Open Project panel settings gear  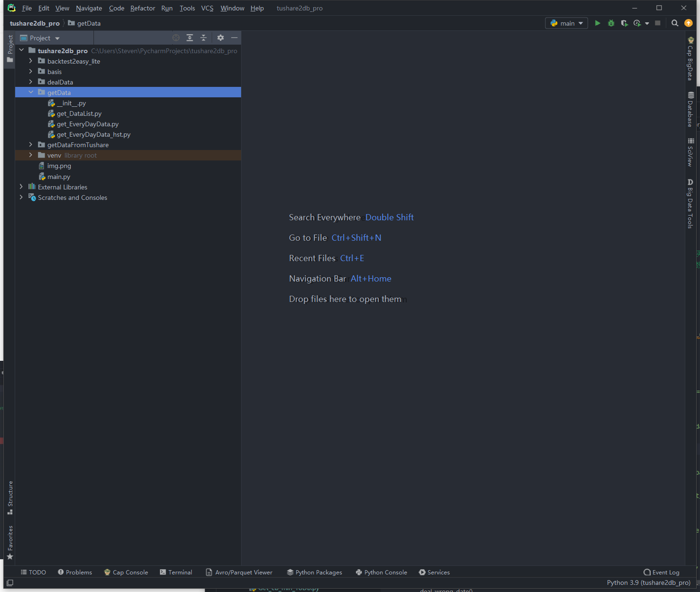(x=221, y=38)
